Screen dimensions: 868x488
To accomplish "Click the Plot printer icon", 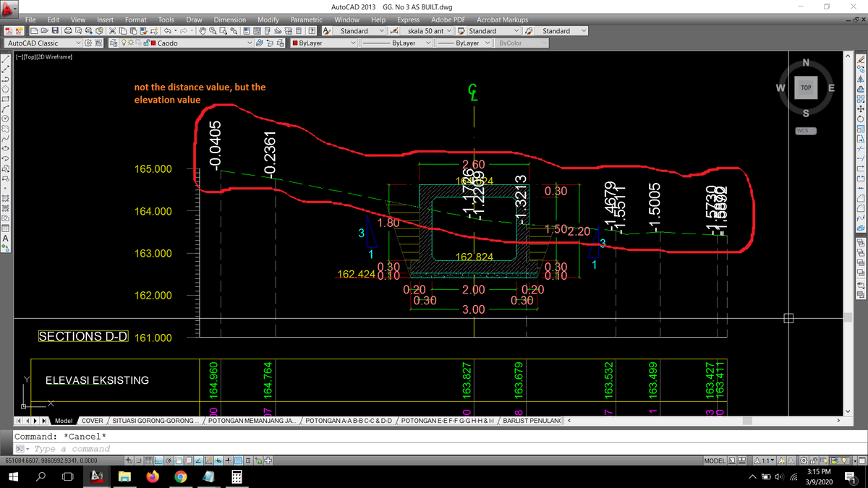I will point(67,31).
